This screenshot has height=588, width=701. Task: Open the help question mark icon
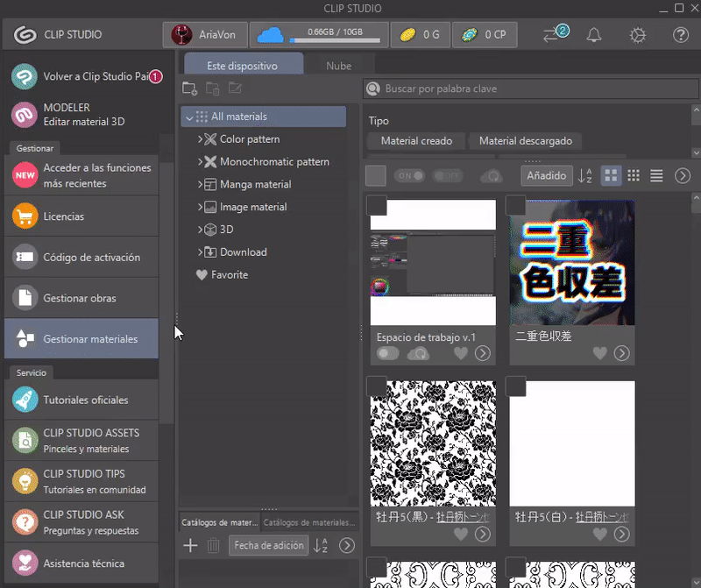(x=681, y=35)
